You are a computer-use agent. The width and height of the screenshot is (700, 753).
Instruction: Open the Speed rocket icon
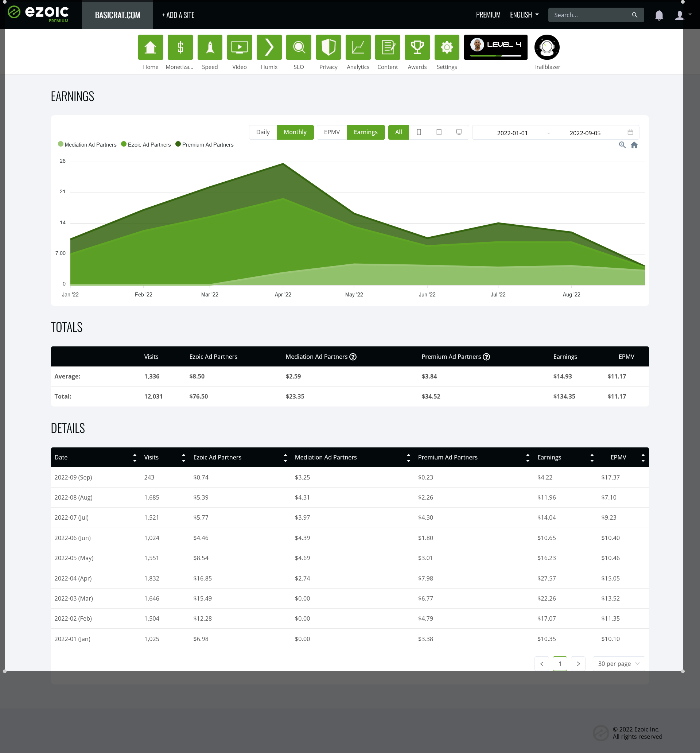click(210, 47)
